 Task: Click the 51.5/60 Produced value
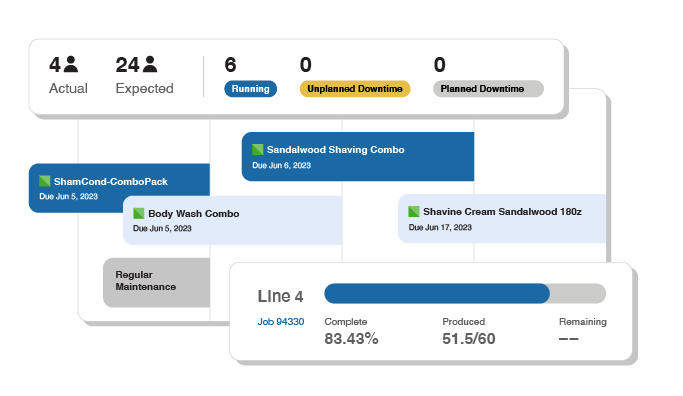point(469,338)
